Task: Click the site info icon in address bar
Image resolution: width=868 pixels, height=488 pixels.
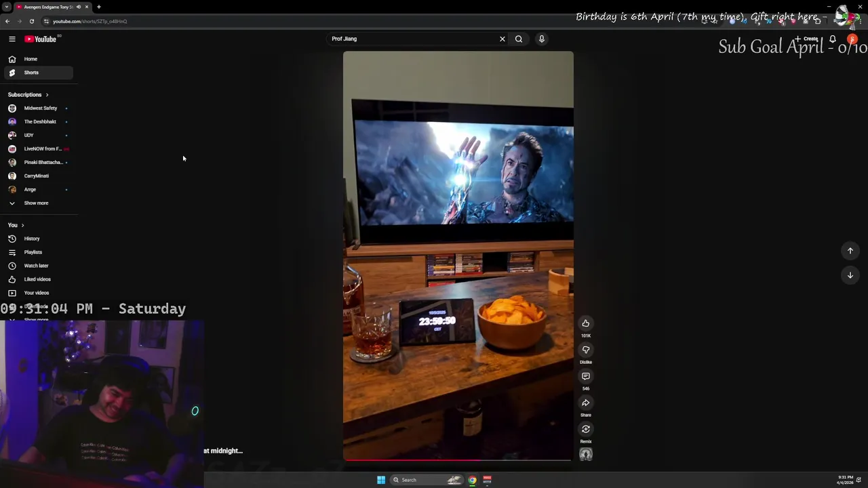Action: pos(46,21)
